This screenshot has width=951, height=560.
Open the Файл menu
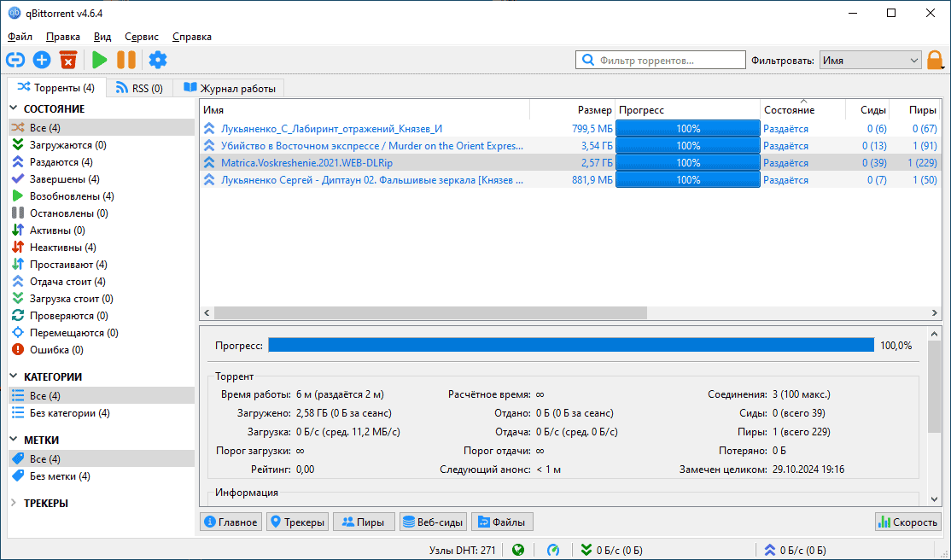[20, 37]
